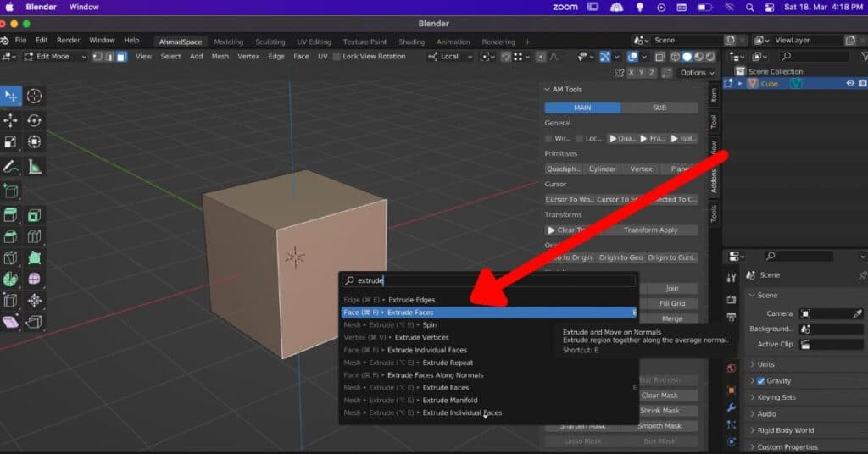Expand the Cube item in outliner
The width and height of the screenshot is (868, 454).
coord(740,84)
